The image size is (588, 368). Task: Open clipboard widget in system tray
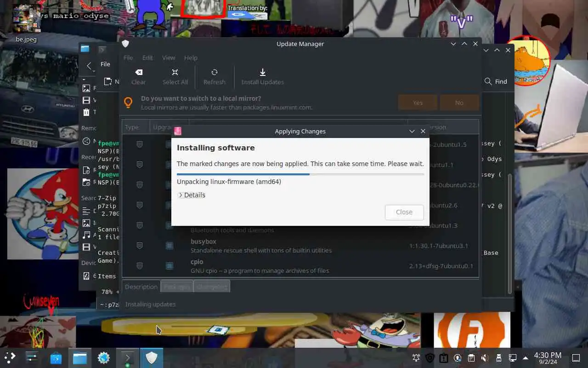tap(471, 358)
